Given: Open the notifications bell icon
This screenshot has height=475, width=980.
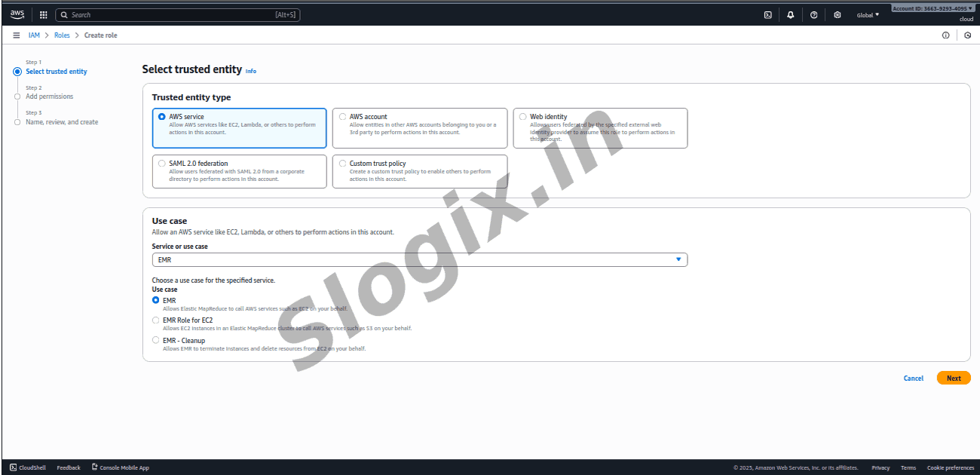Looking at the screenshot, I should tap(790, 14).
